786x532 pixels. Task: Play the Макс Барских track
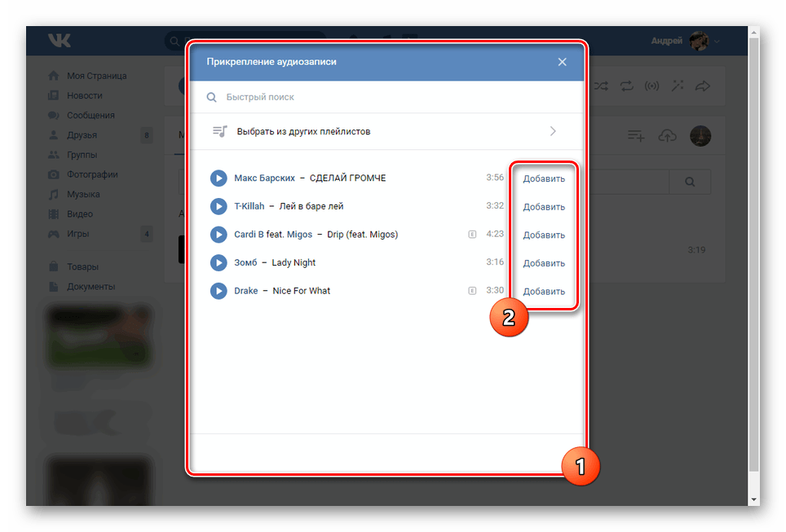click(x=218, y=178)
